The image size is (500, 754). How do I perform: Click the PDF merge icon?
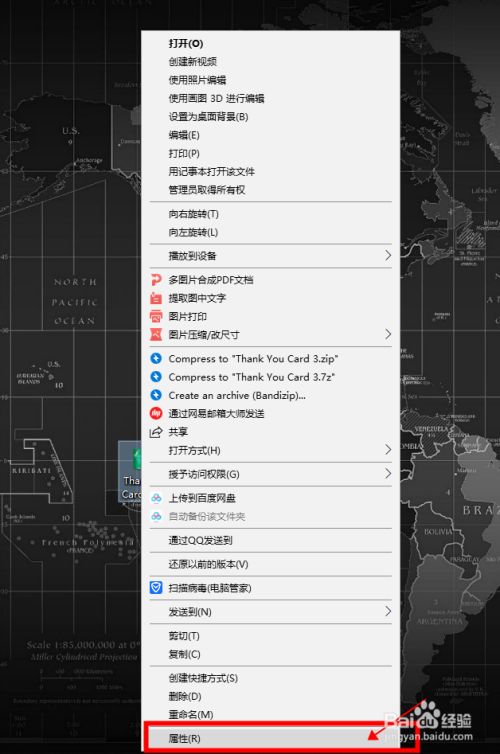[x=156, y=280]
